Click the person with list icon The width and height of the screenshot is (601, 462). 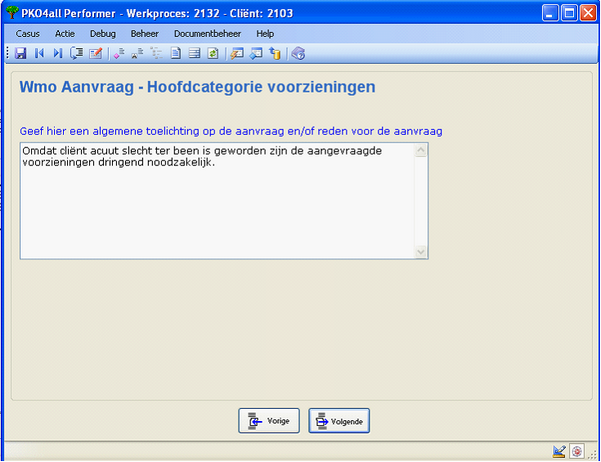(x=137, y=53)
